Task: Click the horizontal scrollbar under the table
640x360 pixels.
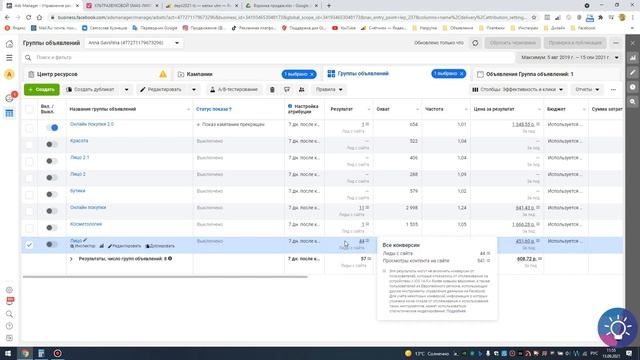Action: tap(165, 277)
